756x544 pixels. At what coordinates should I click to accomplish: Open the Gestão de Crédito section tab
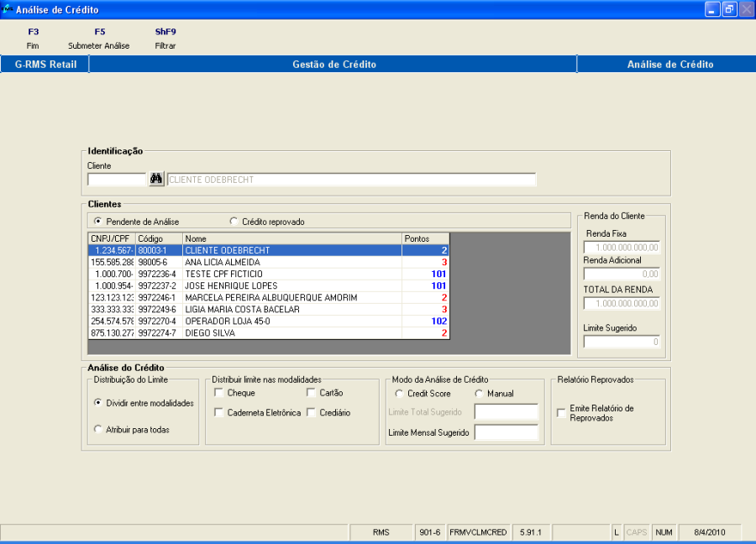(x=333, y=64)
